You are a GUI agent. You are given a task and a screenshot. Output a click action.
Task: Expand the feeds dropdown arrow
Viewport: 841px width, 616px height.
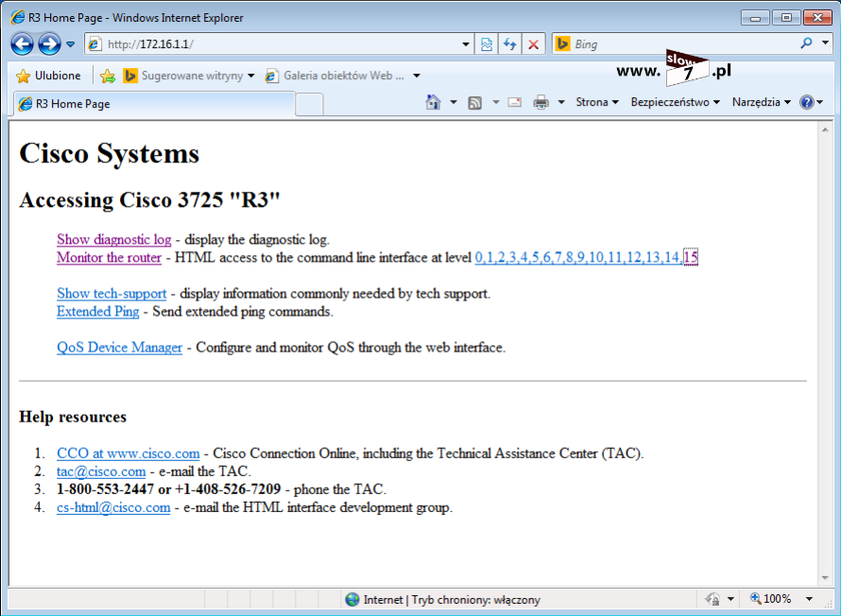[495, 102]
